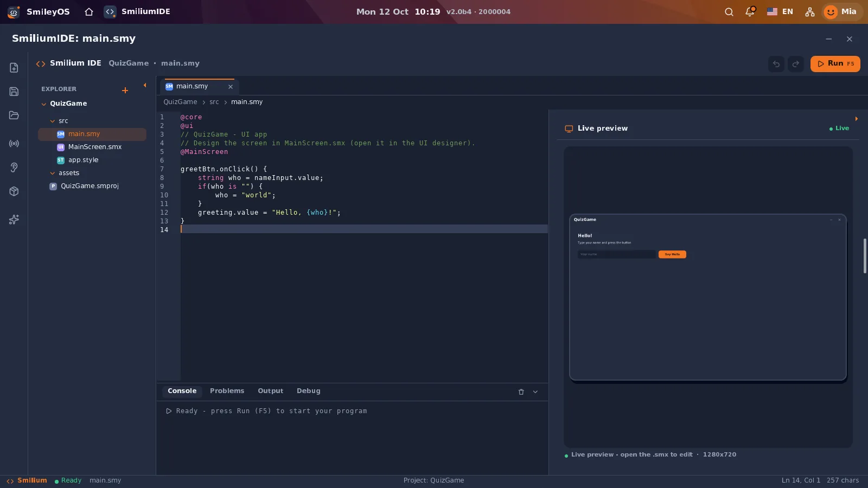The height and width of the screenshot is (488, 868).
Task: Switch to the Debug tab
Action: click(x=308, y=391)
